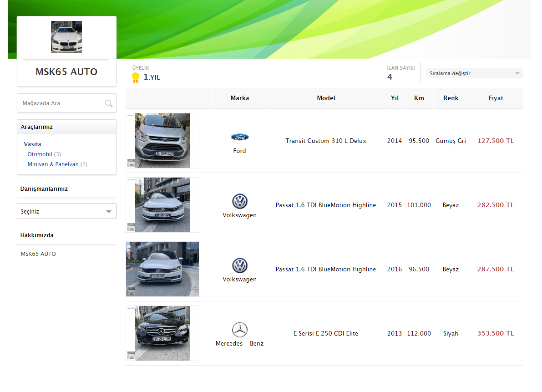
Task: Open the black Mercedes E Serisi photo
Action: click(x=162, y=334)
